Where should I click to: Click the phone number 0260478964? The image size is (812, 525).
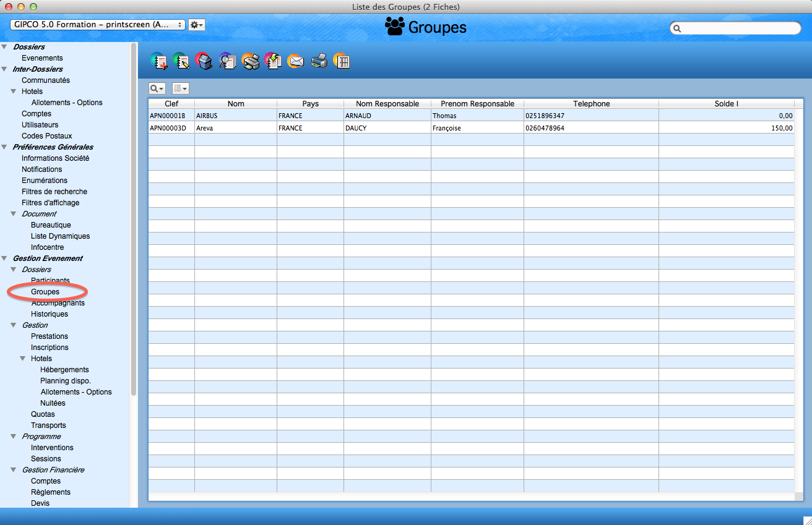click(x=545, y=128)
